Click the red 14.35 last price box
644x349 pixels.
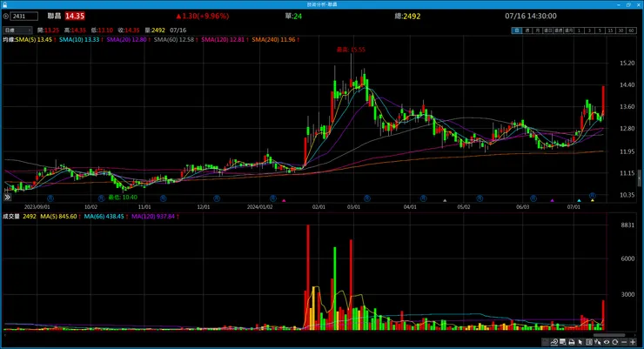tap(75, 16)
